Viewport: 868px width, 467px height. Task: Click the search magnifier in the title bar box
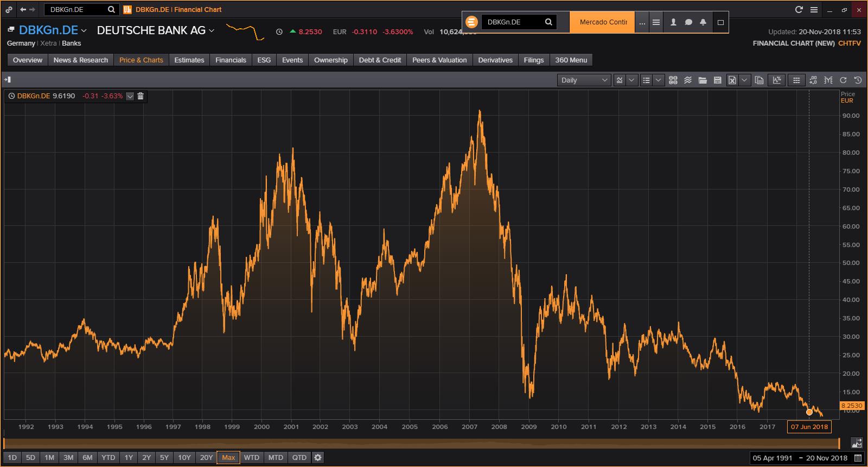111,9
